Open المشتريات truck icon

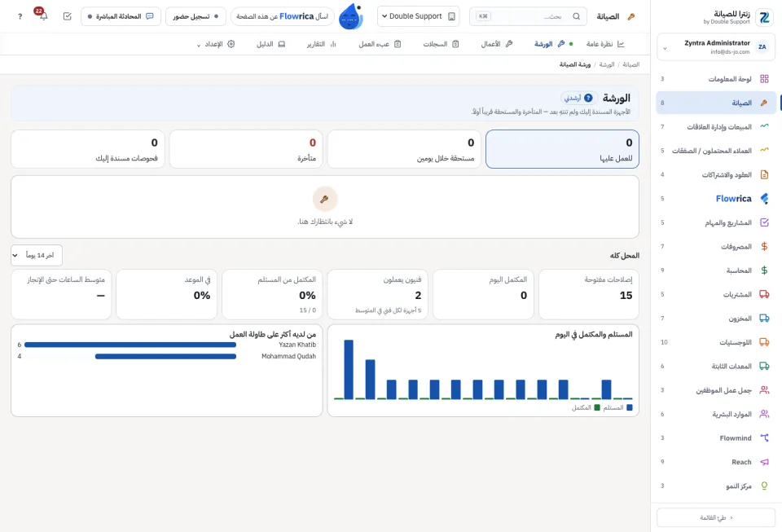point(764,294)
